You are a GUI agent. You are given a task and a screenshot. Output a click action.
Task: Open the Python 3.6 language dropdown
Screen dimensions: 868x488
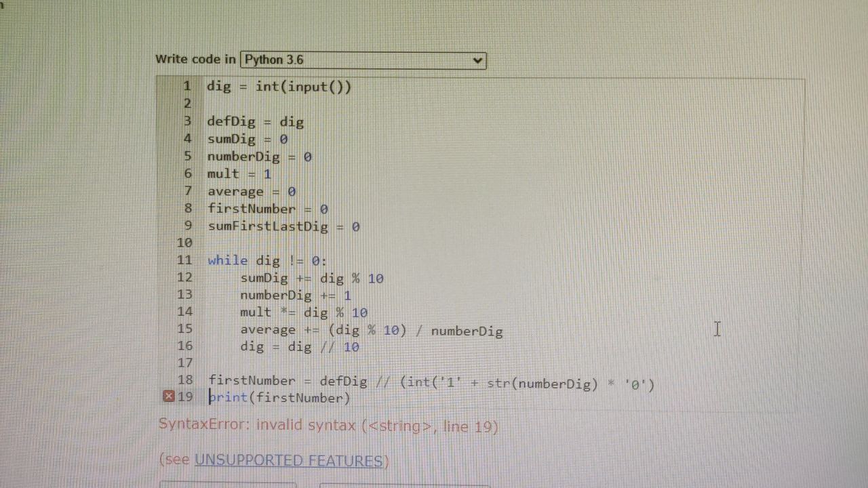363,60
